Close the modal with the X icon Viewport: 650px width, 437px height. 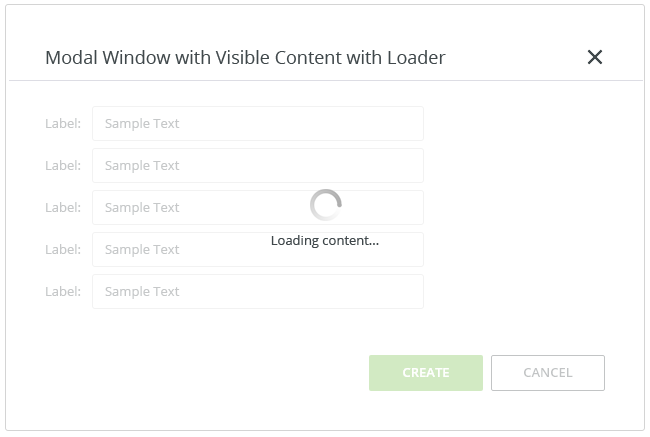(594, 57)
